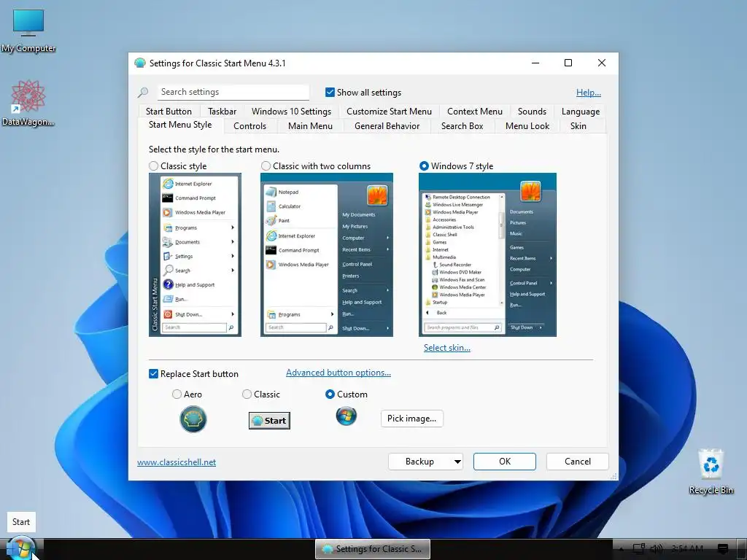747x560 pixels.
Task: Select the Windows 7 style radio button
Action: (424, 166)
